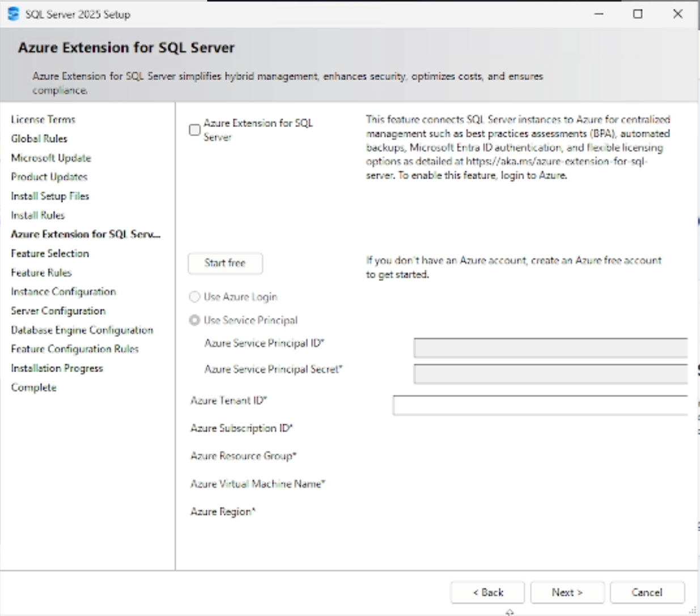Viewport: 700px width, 616px height.
Task: Open the Server Configuration step
Action: click(x=58, y=311)
